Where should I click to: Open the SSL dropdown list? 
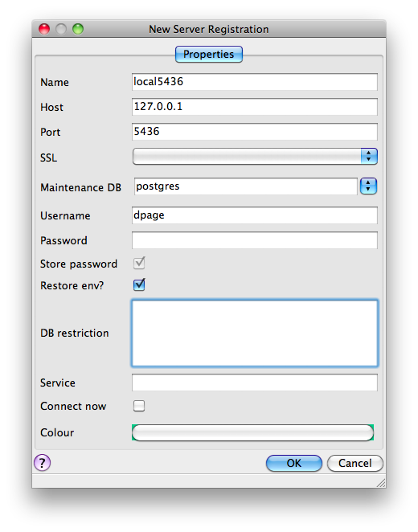pos(255,157)
